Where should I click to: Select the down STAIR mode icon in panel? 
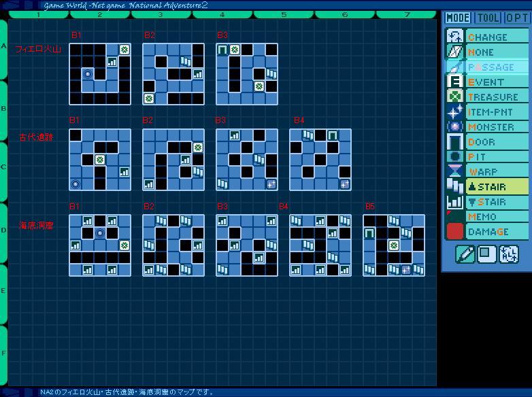[x=454, y=201]
